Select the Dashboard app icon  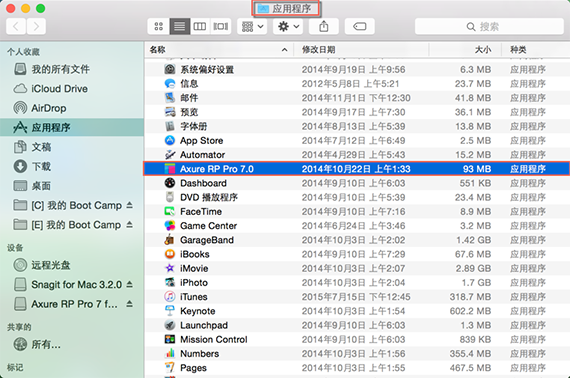click(170, 183)
